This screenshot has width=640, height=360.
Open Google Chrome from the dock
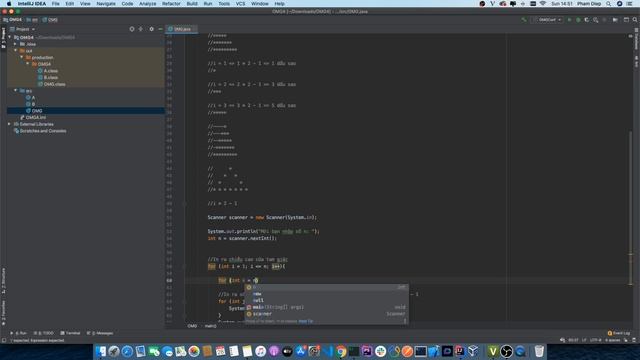click(340, 351)
